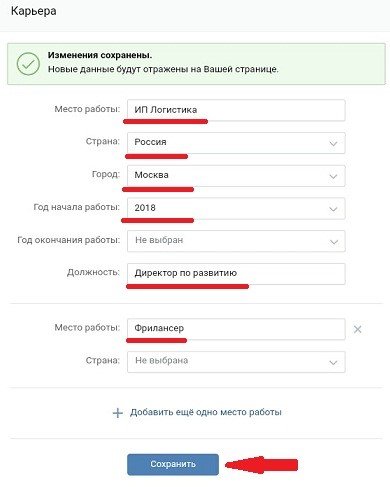390x487 pixels.
Task: Click the plus icon to add workplace
Action: click(117, 413)
